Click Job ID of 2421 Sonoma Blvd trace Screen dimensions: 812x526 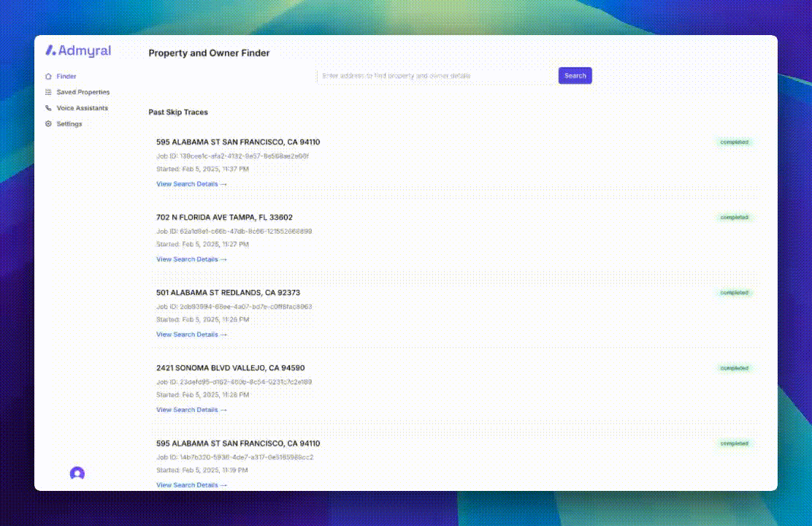234,382
